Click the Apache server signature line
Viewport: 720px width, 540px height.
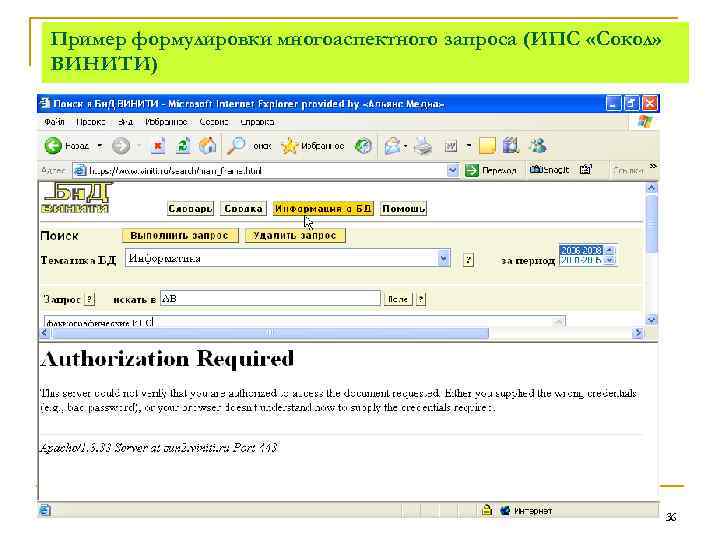tap(159, 447)
